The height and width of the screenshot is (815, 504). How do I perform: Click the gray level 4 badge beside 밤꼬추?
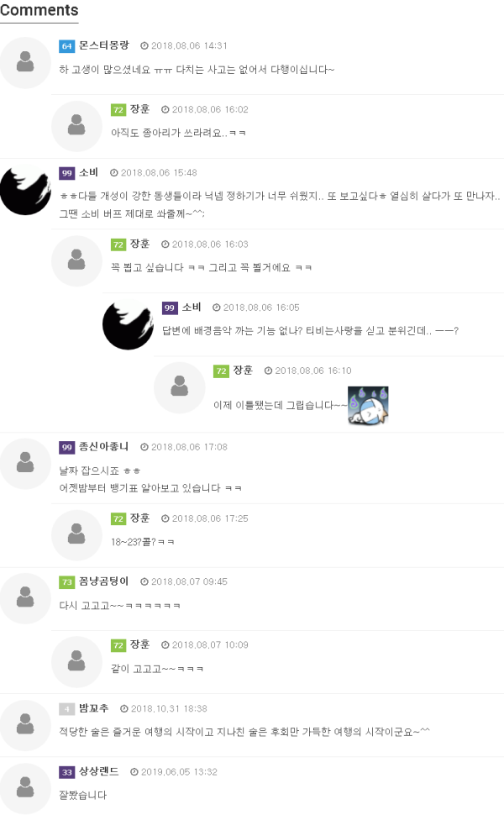tap(66, 709)
